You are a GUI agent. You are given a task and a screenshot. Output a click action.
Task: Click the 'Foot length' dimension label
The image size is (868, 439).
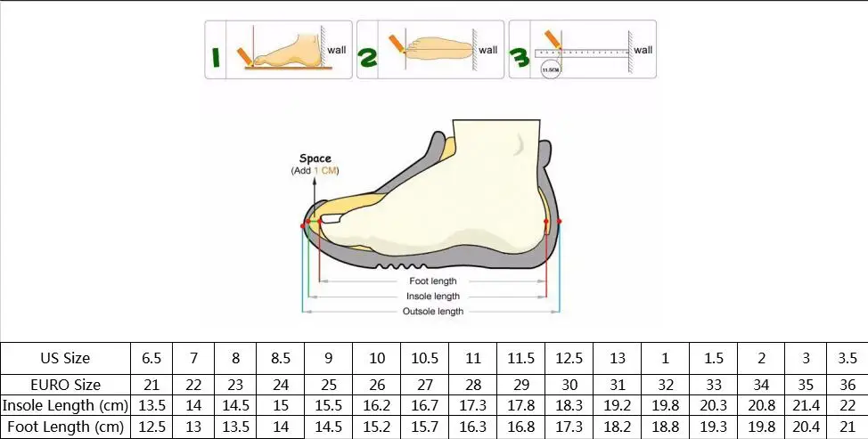(x=433, y=281)
